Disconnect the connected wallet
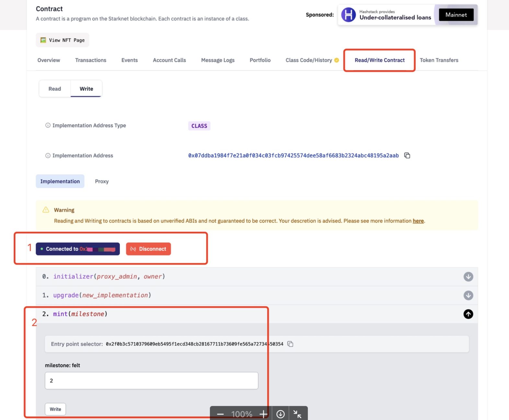The height and width of the screenshot is (420, 509). click(148, 249)
